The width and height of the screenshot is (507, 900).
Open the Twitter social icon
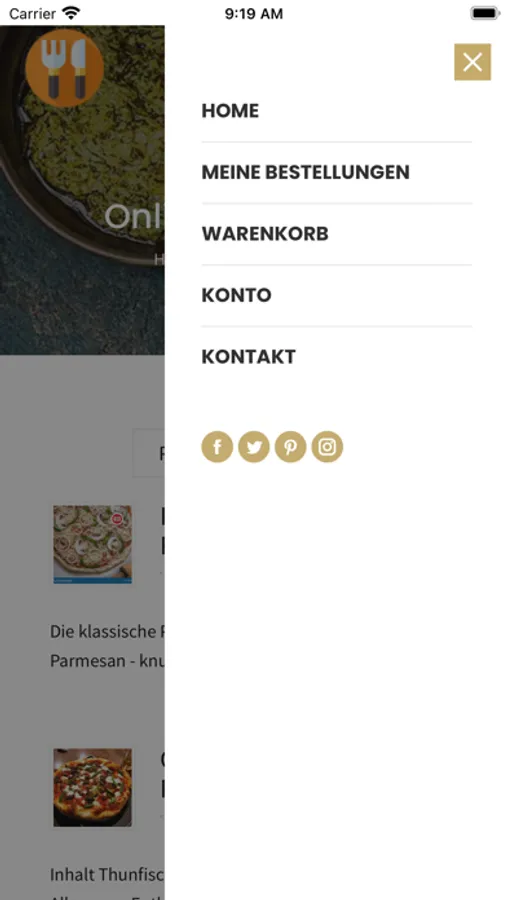tap(254, 447)
